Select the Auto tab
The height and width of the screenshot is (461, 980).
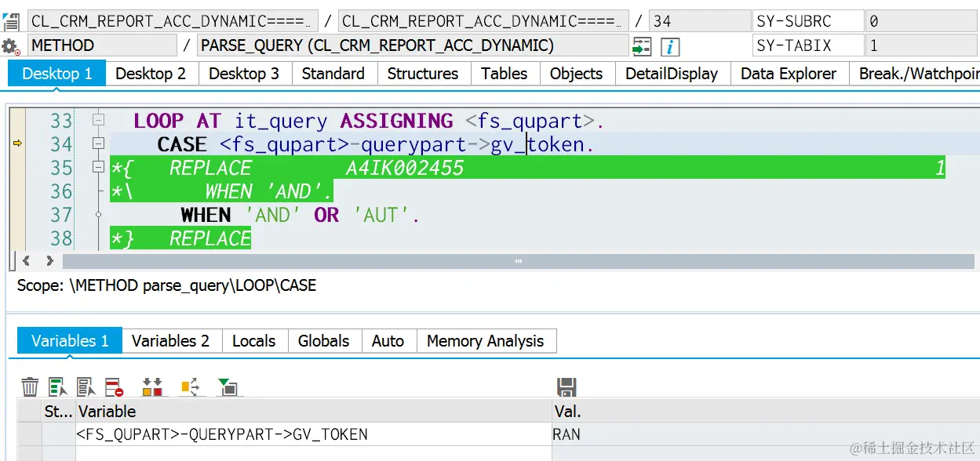click(x=388, y=340)
